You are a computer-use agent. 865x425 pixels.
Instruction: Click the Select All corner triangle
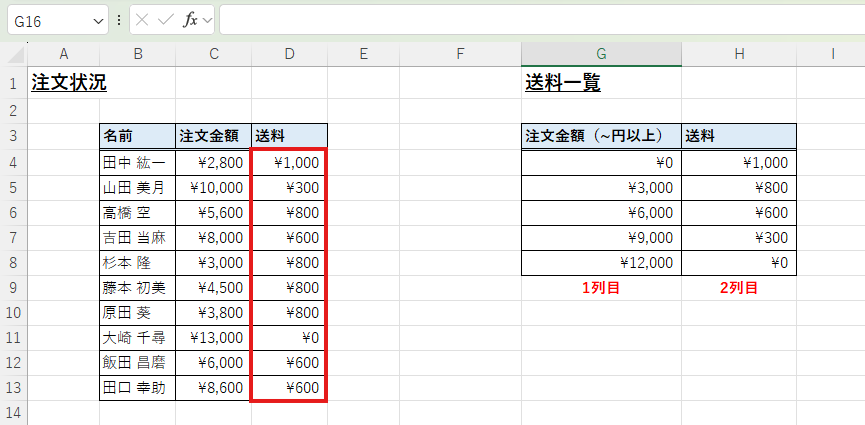(x=14, y=55)
